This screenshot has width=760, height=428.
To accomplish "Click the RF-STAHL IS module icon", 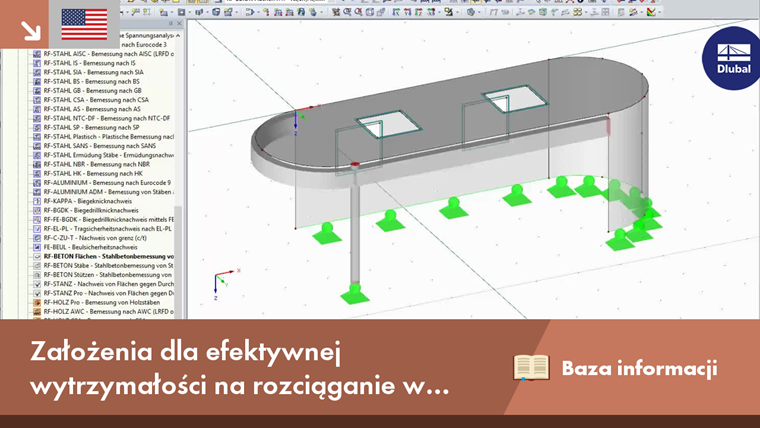I will click(x=37, y=63).
